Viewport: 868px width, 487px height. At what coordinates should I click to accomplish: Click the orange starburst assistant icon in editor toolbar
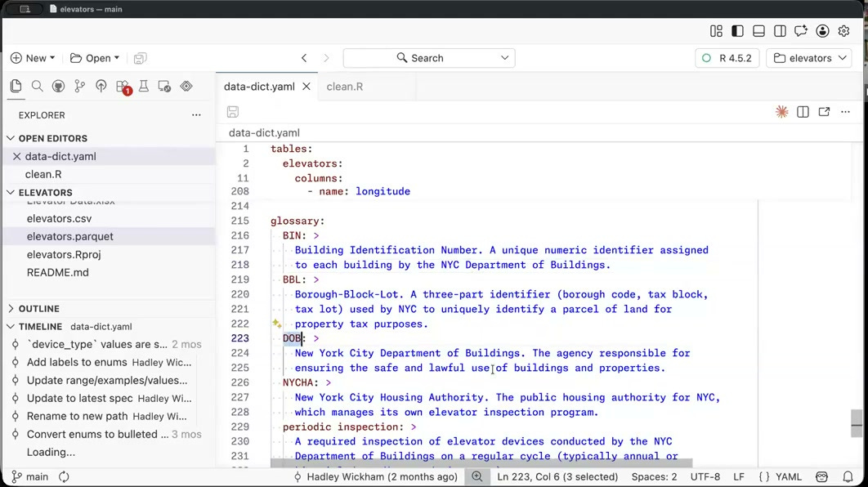click(781, 112)
